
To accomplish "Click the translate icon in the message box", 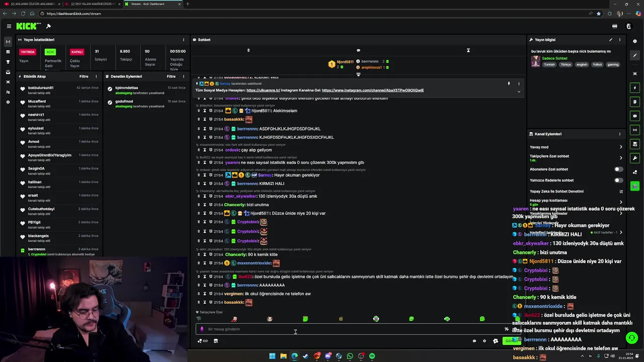I will pos(506,329).
